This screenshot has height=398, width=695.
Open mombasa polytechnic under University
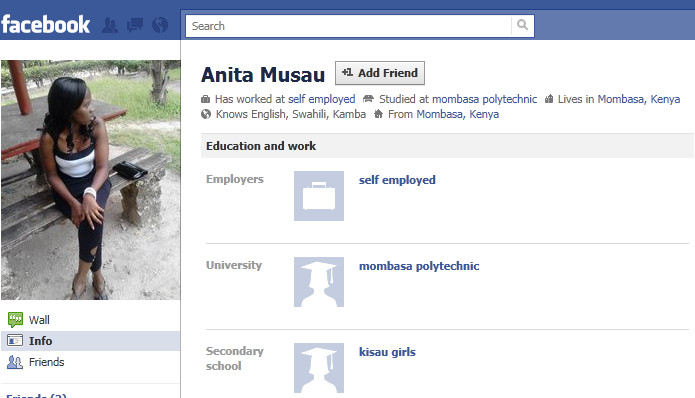click(x=419, y=266)
